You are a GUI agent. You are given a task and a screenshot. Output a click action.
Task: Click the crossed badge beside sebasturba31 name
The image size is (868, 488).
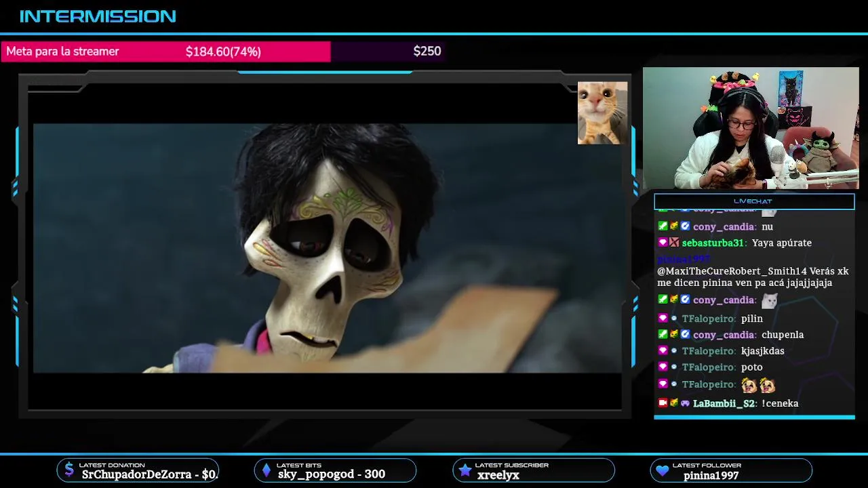(674, 242)
